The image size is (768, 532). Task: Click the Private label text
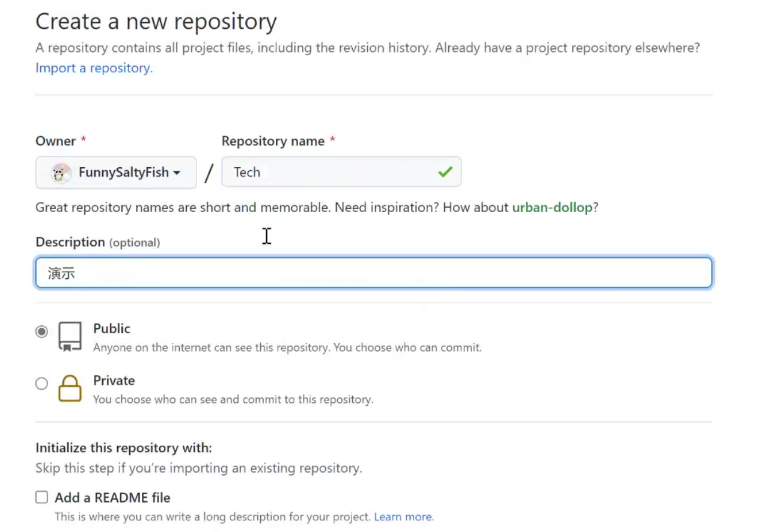114,381
